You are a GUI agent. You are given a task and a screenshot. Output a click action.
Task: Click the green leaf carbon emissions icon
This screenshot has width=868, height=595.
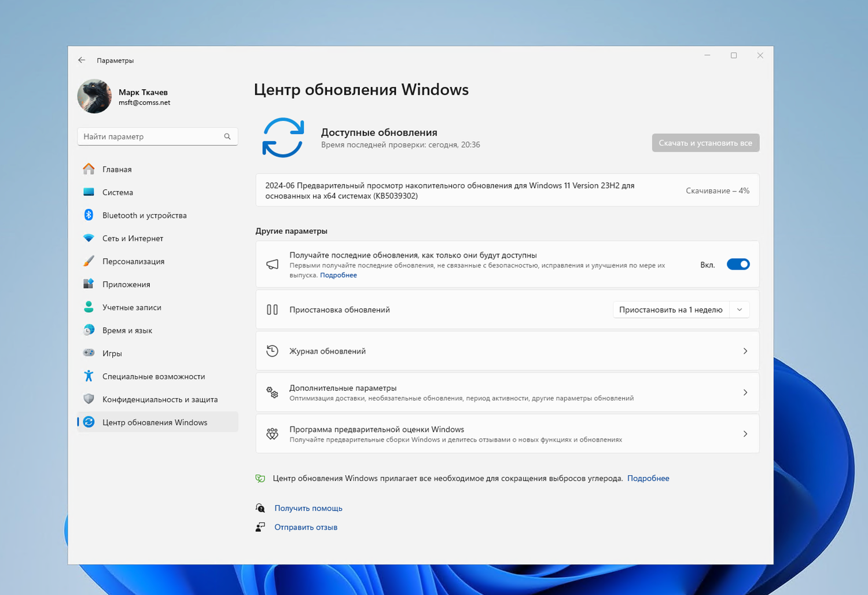click(x=260, y=478)
